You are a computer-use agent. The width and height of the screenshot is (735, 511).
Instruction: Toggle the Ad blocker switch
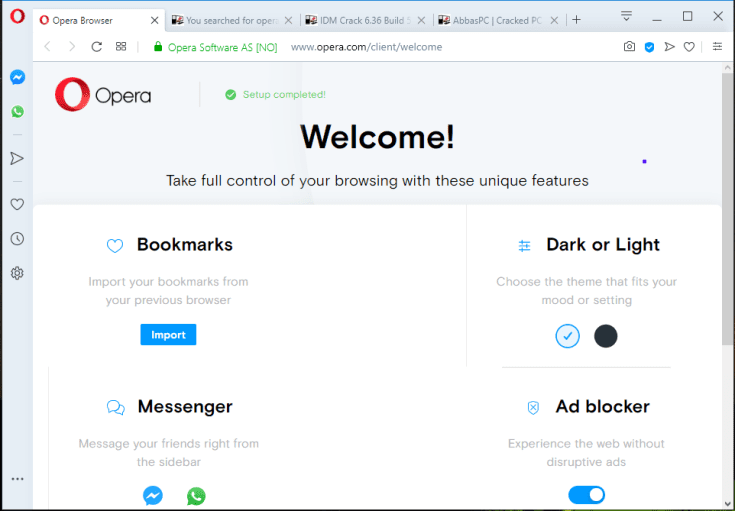[586, 495]
